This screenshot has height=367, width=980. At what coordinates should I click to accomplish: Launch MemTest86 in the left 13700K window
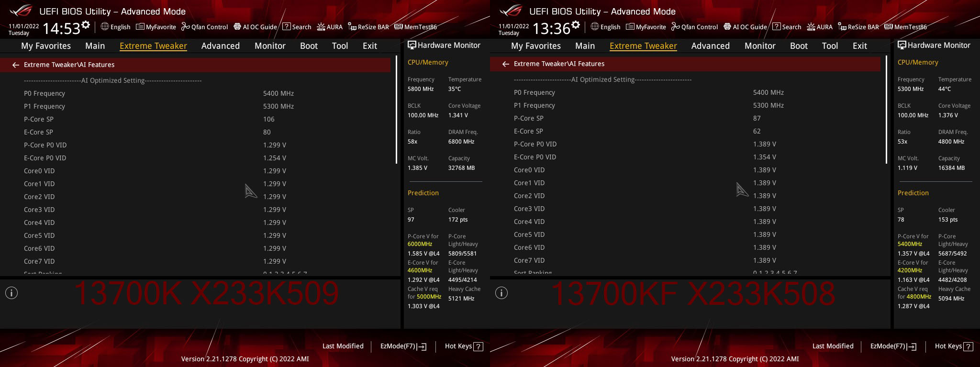[416, 27]
